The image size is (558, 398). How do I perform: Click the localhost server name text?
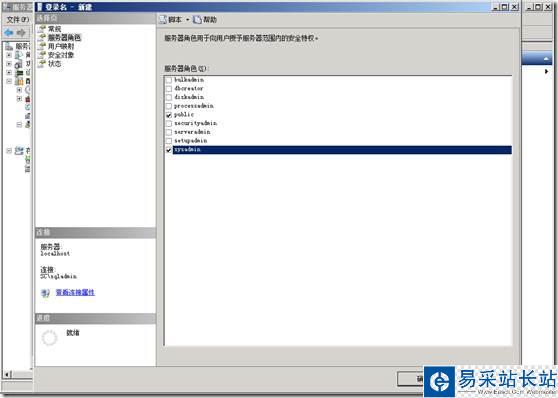[55, 254]
